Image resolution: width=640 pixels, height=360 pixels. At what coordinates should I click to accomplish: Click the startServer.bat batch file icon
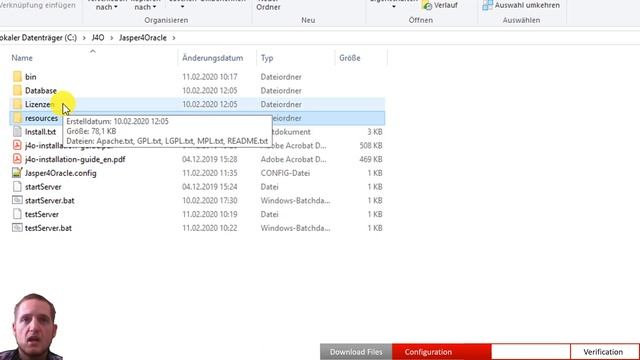coord(17,200)
